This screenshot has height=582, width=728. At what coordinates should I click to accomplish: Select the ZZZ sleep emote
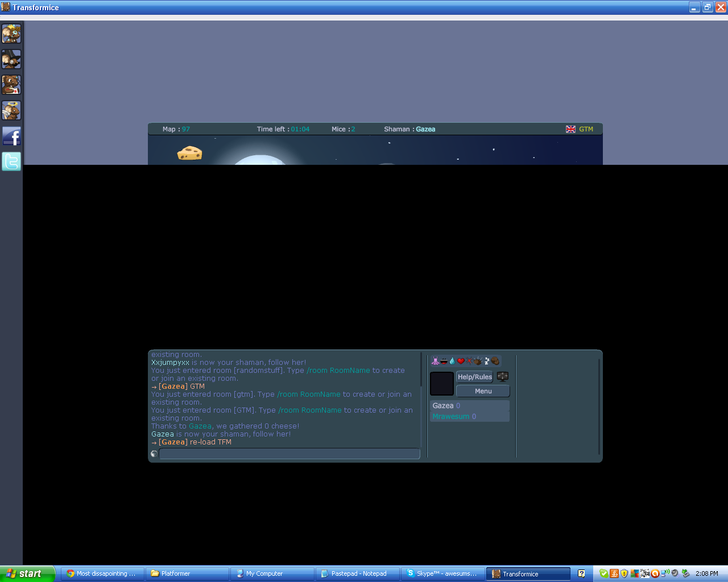487,361
